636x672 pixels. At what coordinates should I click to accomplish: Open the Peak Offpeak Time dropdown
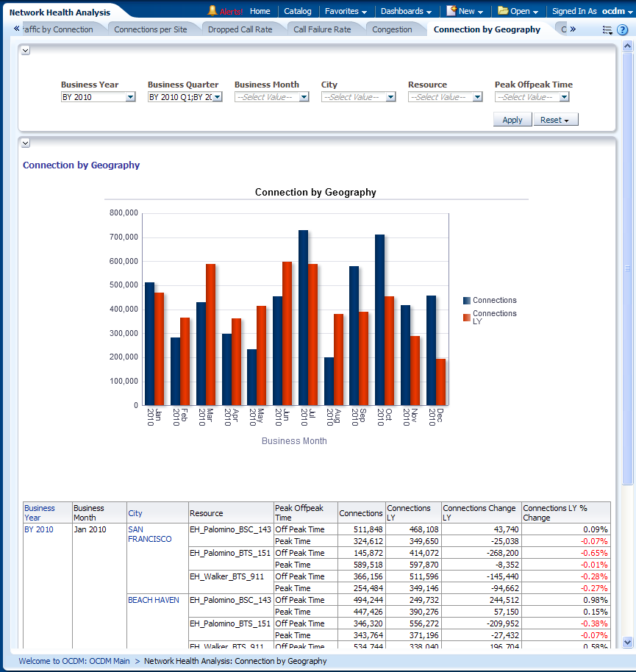click(x=564, y=97)
